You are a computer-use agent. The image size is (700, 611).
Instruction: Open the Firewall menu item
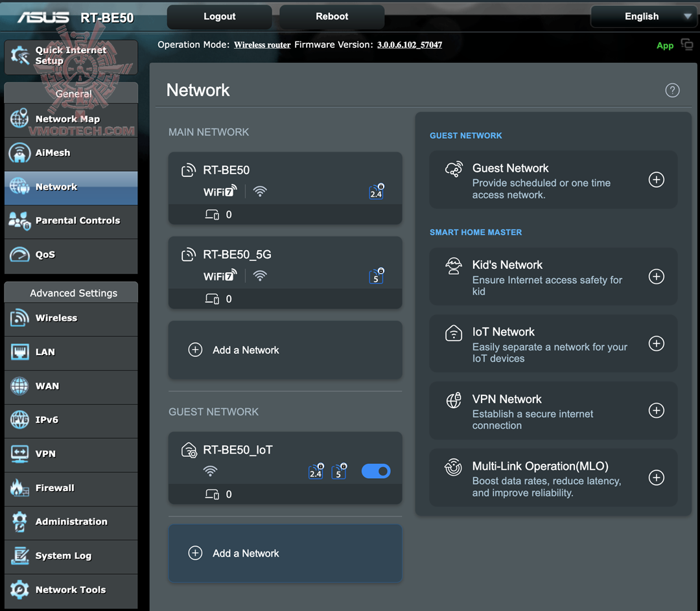pos(71,489)
